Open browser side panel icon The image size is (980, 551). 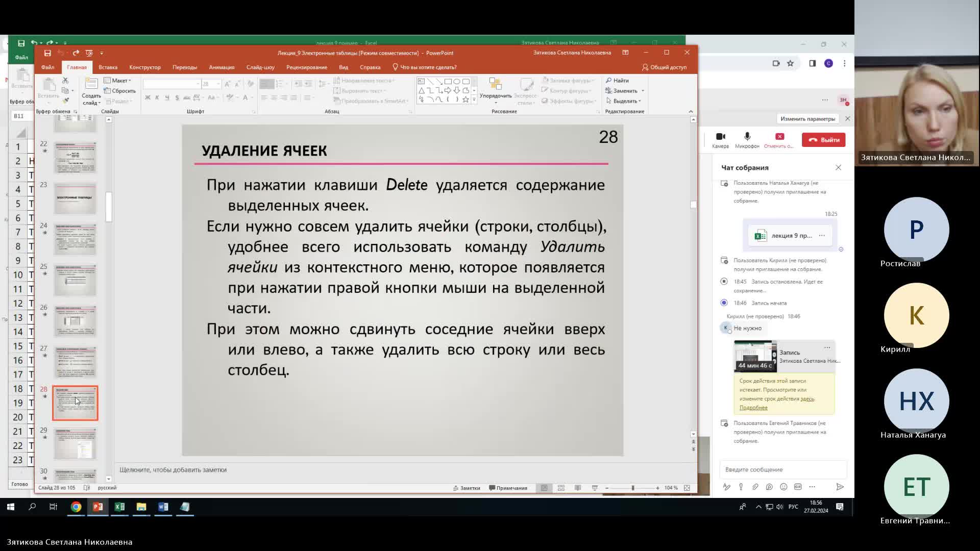(813, 63)
